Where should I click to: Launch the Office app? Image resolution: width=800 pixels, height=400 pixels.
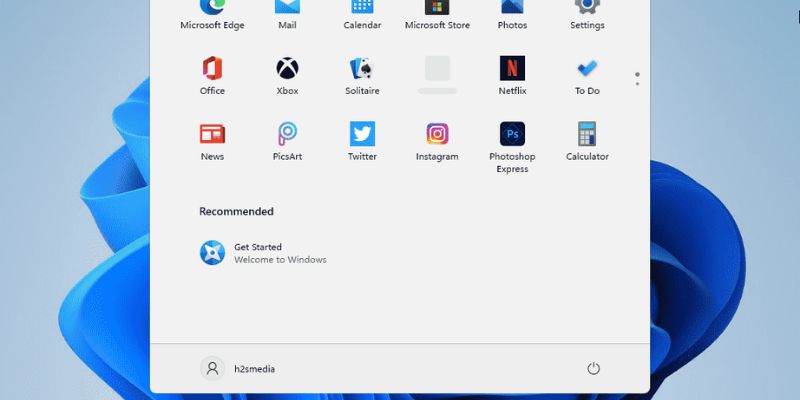[212, 76]
